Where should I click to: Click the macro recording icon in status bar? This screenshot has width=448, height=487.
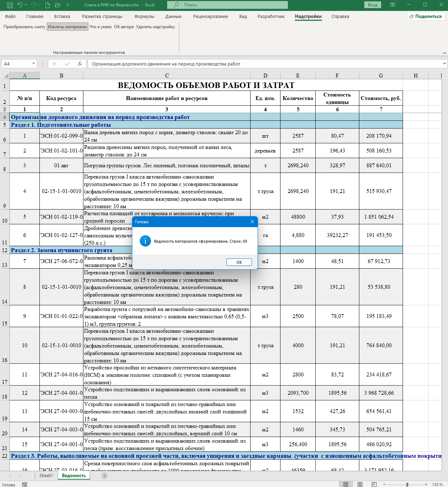25,485
